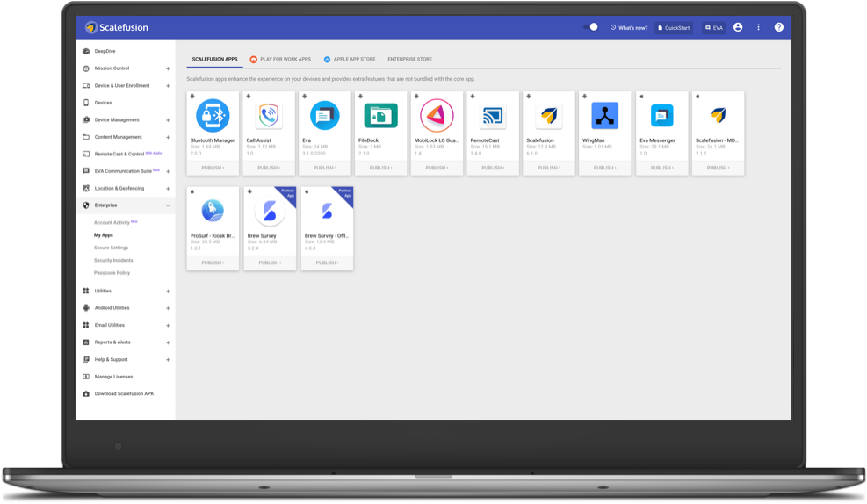Click the Devices sidebar icon
The width and height of the screenshot is (867, 504).
pos(86,103)
